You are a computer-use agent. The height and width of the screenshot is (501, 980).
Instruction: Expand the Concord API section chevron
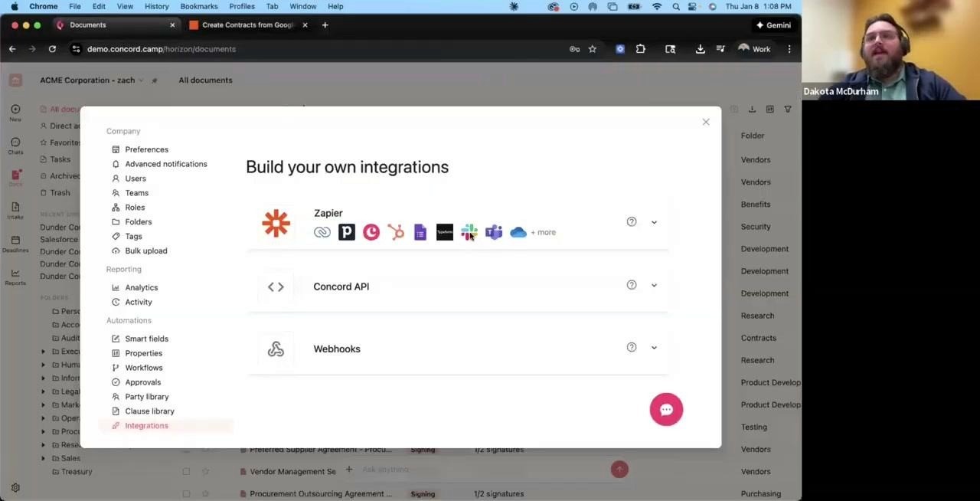pyautogui.click(x=654, y=285)
